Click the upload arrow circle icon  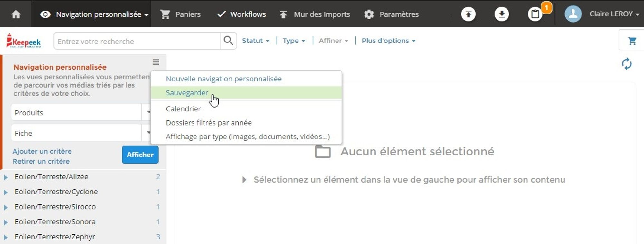click(x=468, y=14)
